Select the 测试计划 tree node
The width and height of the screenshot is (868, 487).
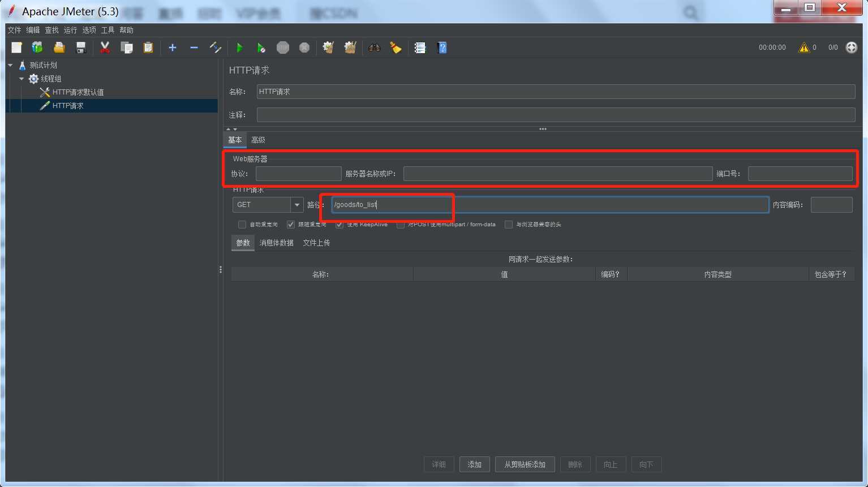point(43,65)
